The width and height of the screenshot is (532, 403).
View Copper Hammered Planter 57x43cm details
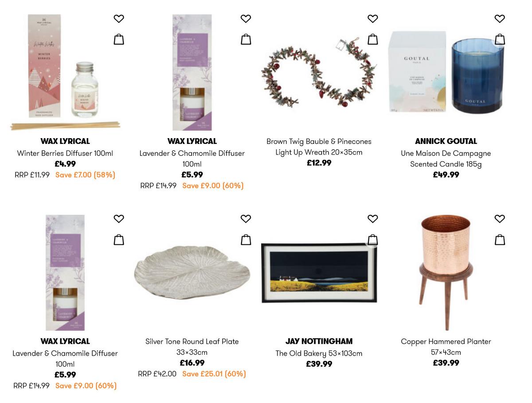tap(446, 347)
